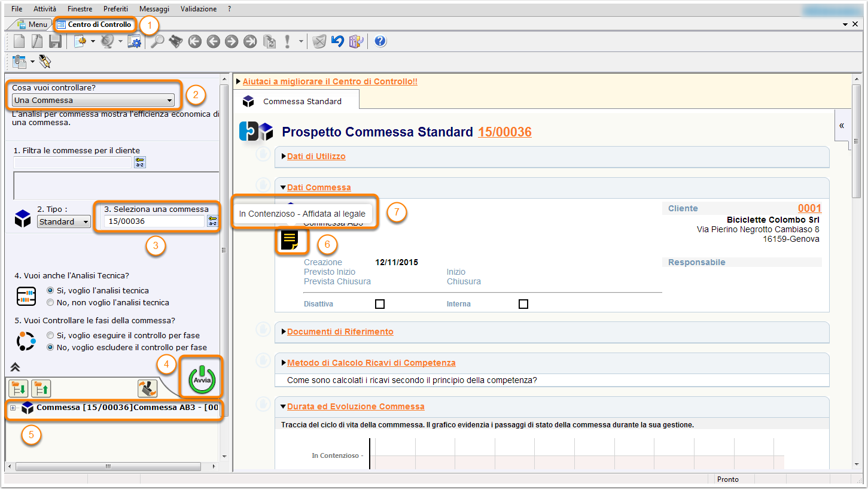Go to previous record left arrow icon
The height and width of the screenshot is (489, 868).
(213, 41)
